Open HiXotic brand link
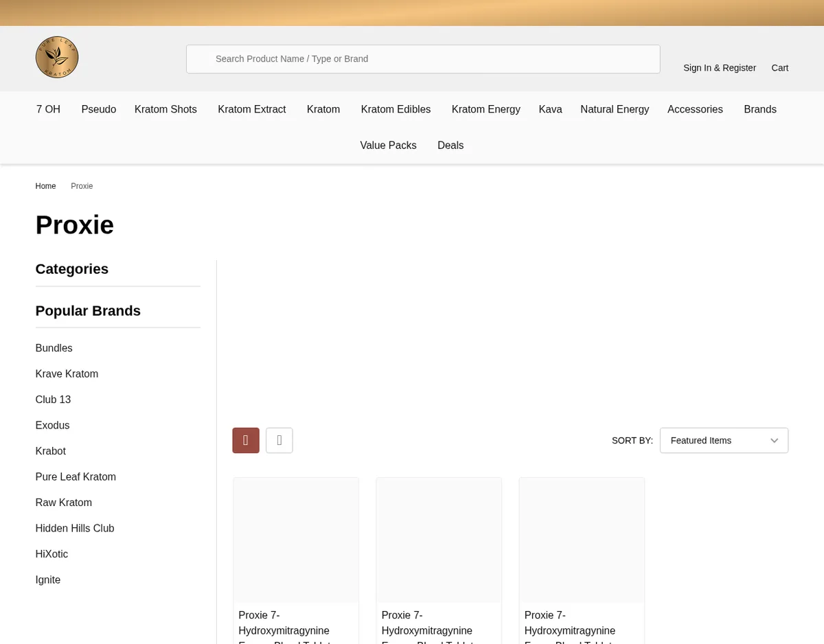 (x=51, y=554)
